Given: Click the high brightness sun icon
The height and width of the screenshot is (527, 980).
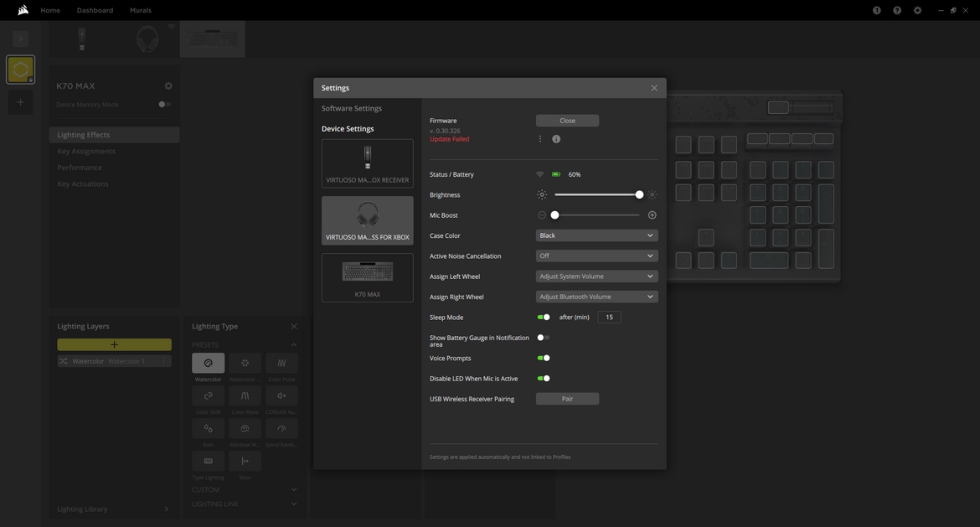Looking at the screenshot, I should click(652, 194).
